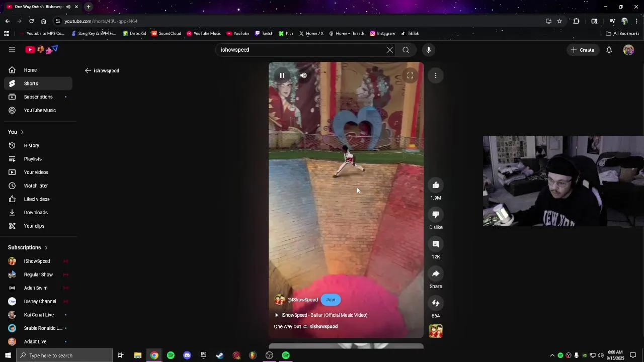The image size is (644, 362).
Task: Open the SoundCloud bookmark
Action: point(166,34)
